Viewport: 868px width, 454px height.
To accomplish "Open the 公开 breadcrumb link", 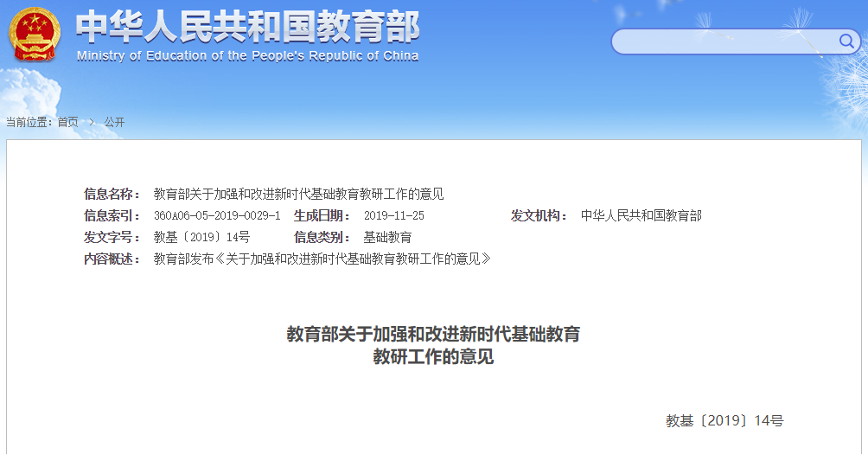I will pyautogui.click(x=115, y=122).
